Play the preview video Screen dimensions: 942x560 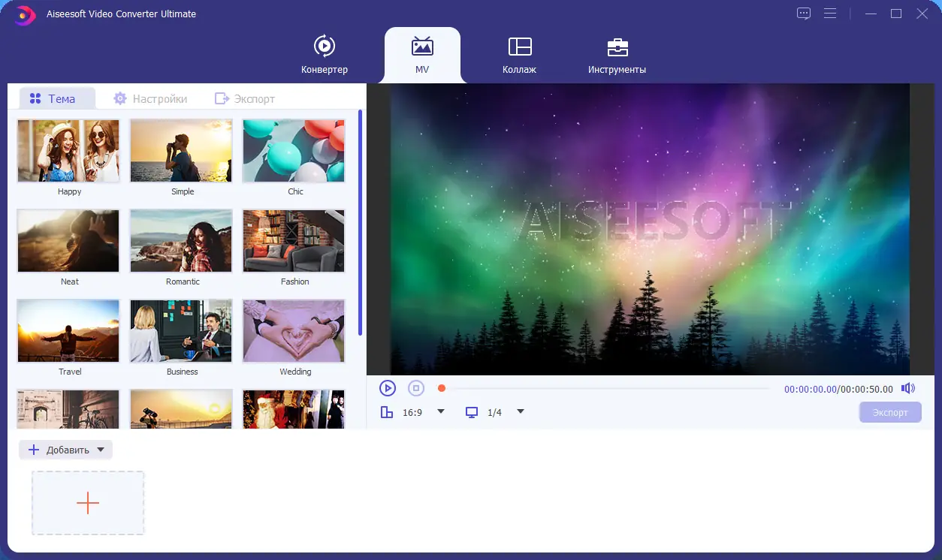[388, 388]
